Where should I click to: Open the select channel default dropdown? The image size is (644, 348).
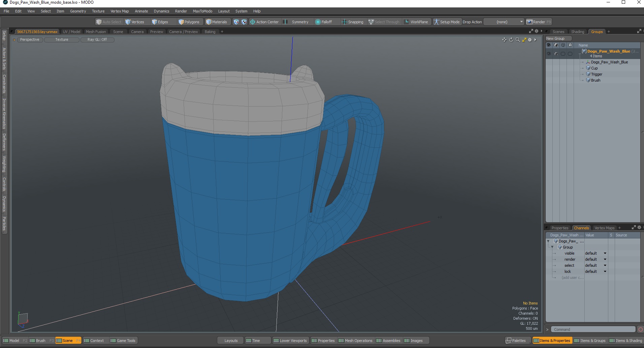595,265
